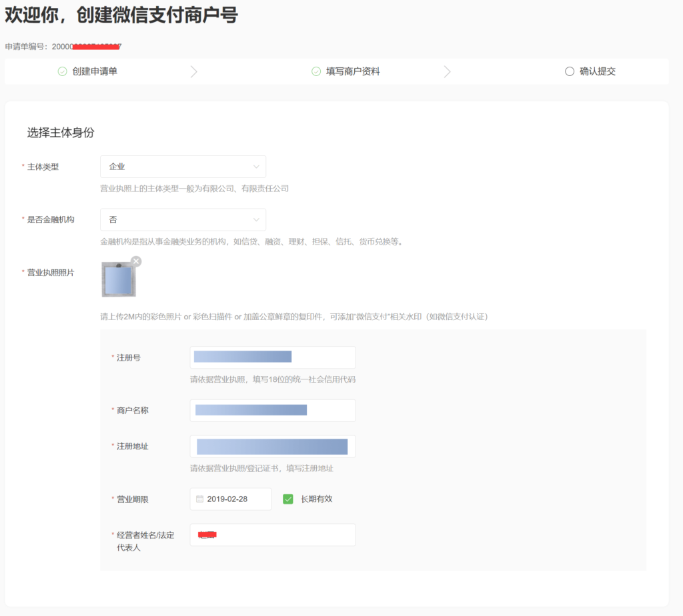
Task: Click the 注册地址 input field
Action: (x=272, y=447)
